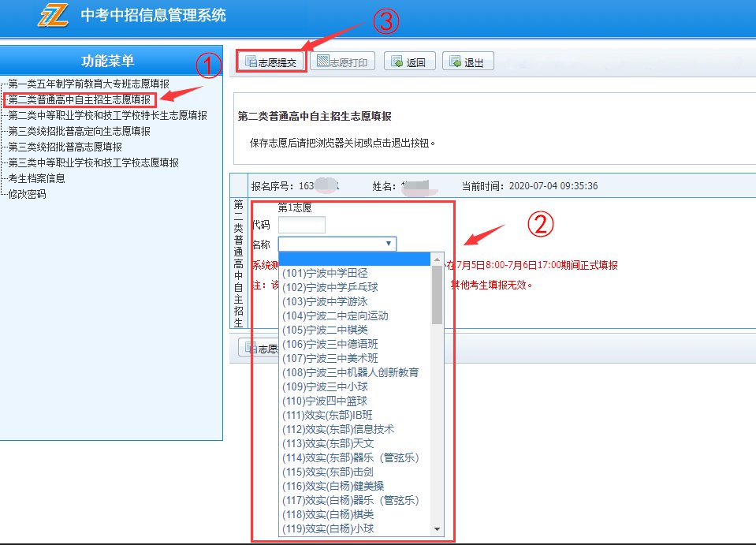
Task: Open 第三类统招批普高定向生志愿填报 menu item
Action: click(x=79, y=131)
